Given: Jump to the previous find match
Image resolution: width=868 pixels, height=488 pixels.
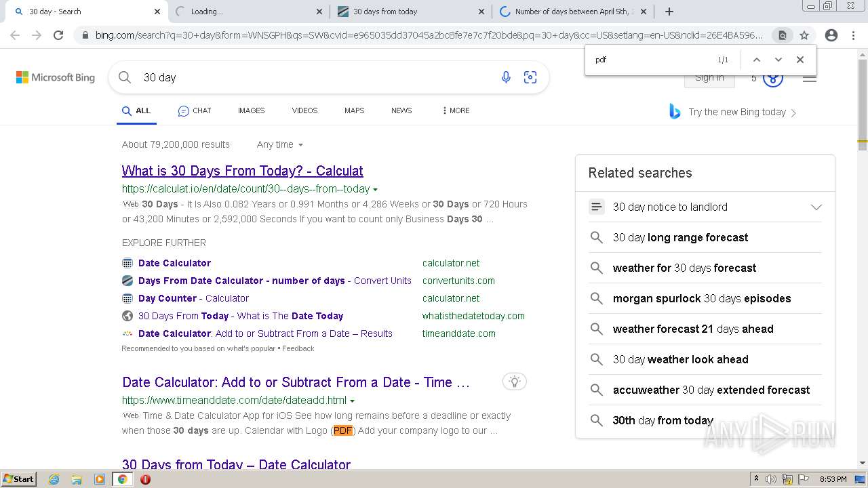Looking at the screenshot, I should click(x=757, y=60).
